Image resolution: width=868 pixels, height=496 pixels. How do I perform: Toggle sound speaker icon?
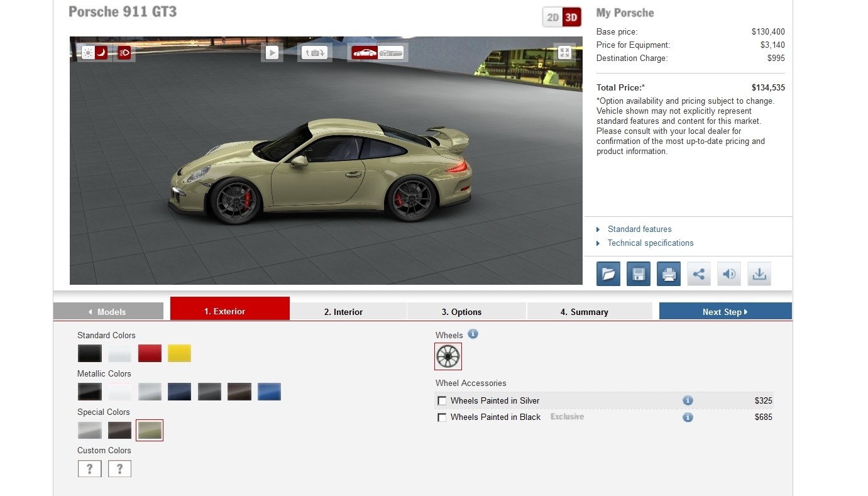tap(728, 274)
